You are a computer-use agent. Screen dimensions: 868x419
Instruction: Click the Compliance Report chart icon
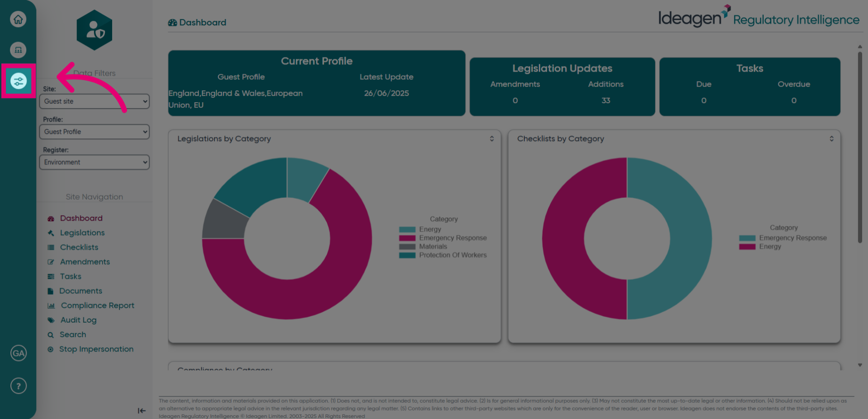pos(51,306)
